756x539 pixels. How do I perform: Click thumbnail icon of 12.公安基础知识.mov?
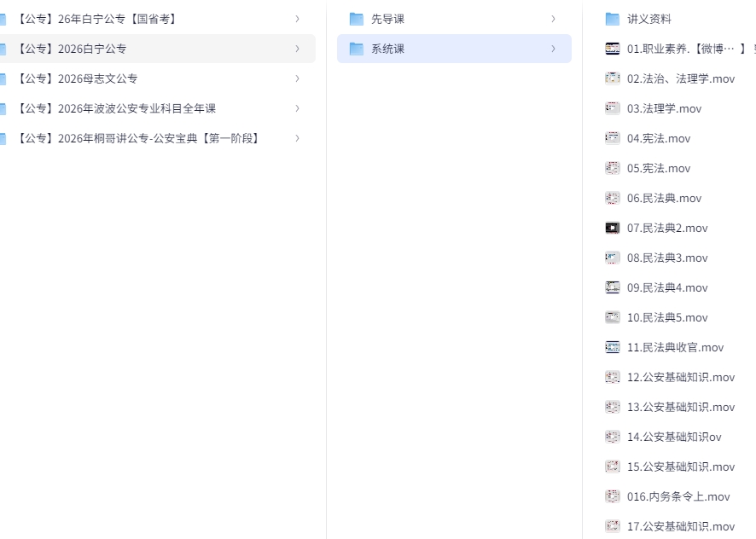point(613,378)
